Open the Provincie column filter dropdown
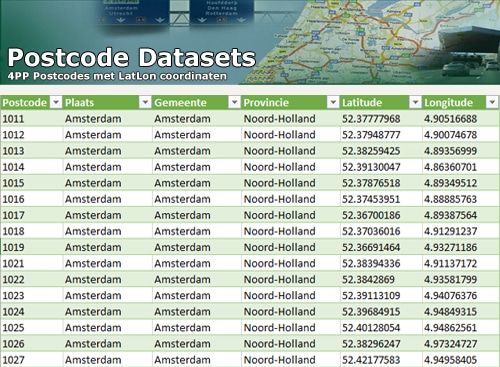Viewport: 500px width, 367px height. [333, 102]
